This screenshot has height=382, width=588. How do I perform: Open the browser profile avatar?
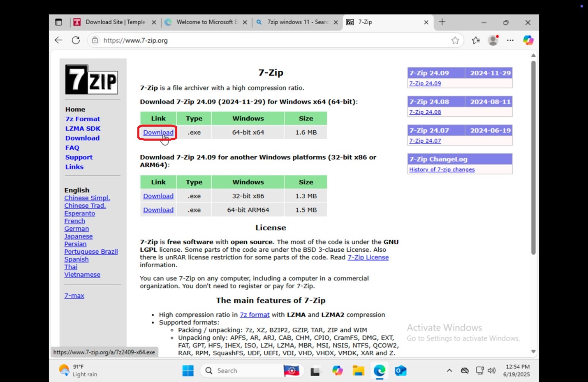tap(493, 40)
